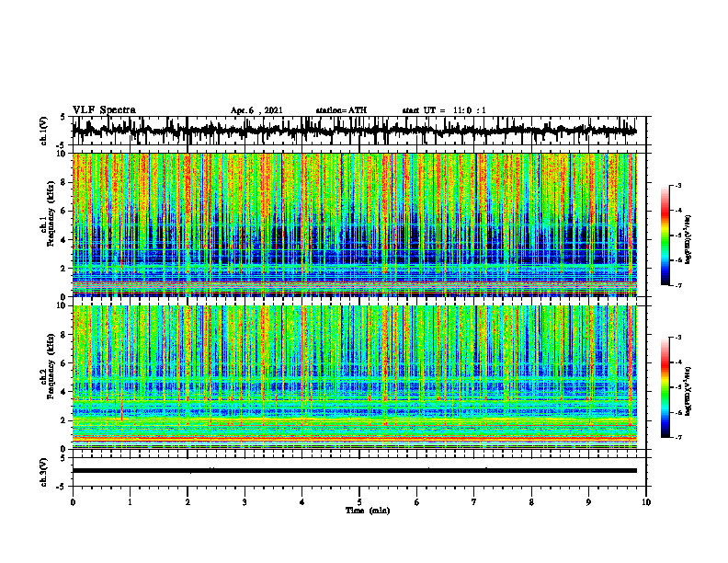Viewport: 728px width, 563px height.
Task: Click the "10" tick on ch.1 frequency axis
Action: point(63,154)
